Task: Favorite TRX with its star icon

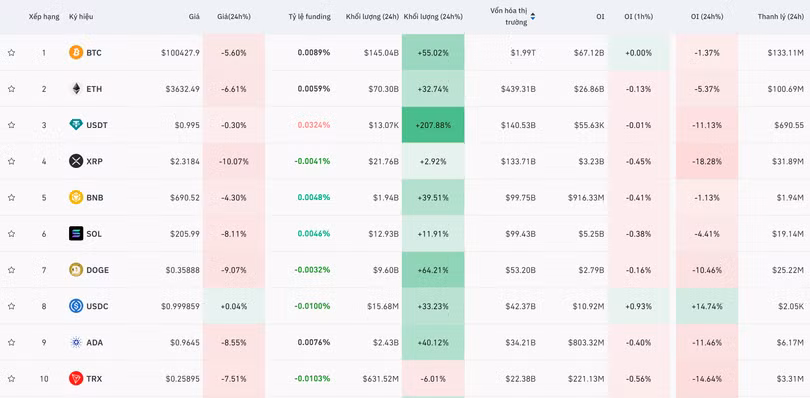Action: click(11, 378)
